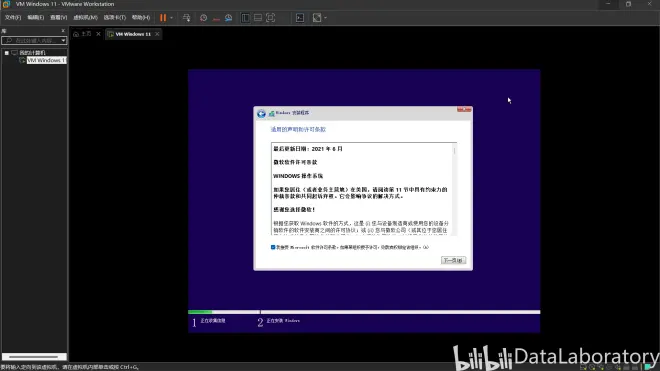The height and width of the screenshot is (371, 660).
Task: Click the home icon on the 主页 tab
Action: click(76, 34)
